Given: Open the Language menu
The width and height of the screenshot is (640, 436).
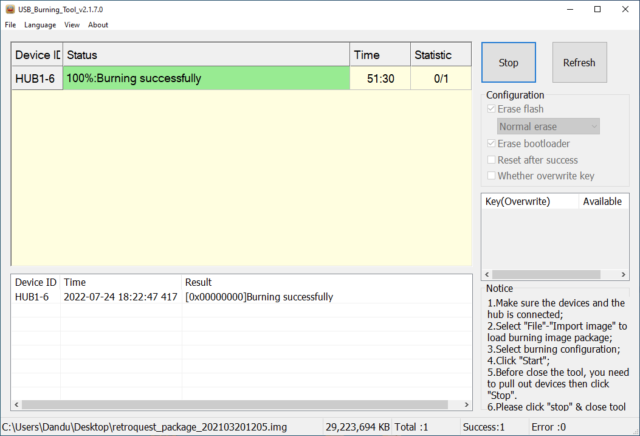Looking at the screenshot, I should [x=40, y=25].
